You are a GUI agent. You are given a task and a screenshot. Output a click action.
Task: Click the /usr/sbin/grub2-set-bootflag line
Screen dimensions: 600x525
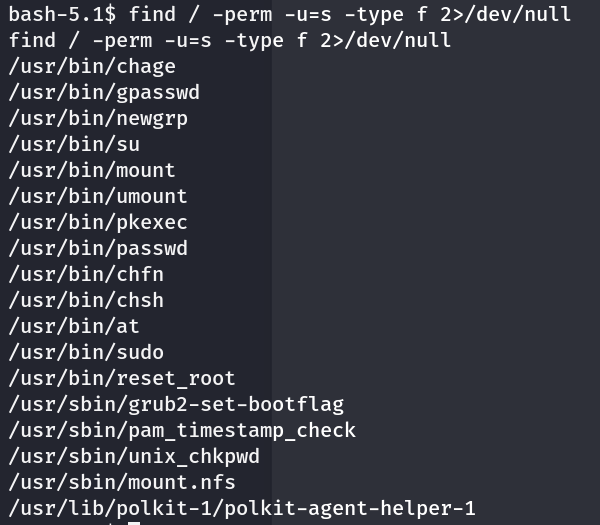[x=176, y=404]
